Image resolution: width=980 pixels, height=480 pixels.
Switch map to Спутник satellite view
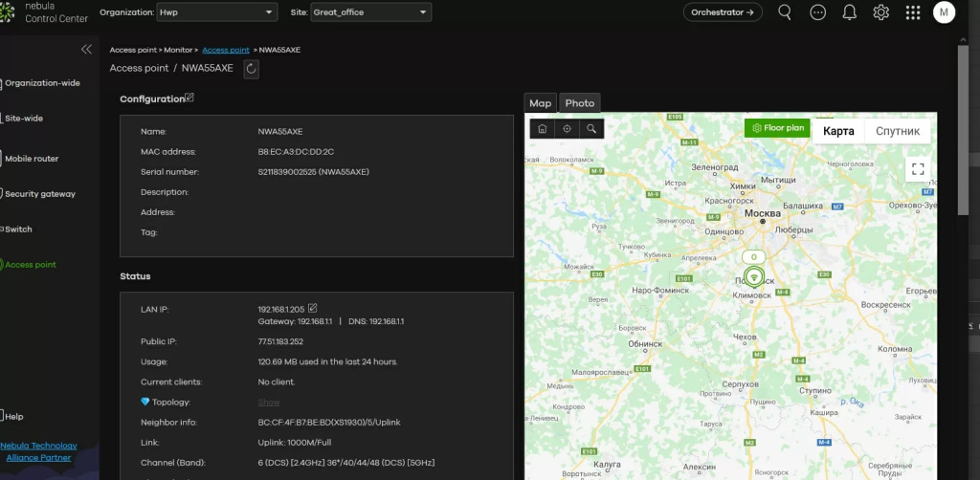(x=897, y=131)
